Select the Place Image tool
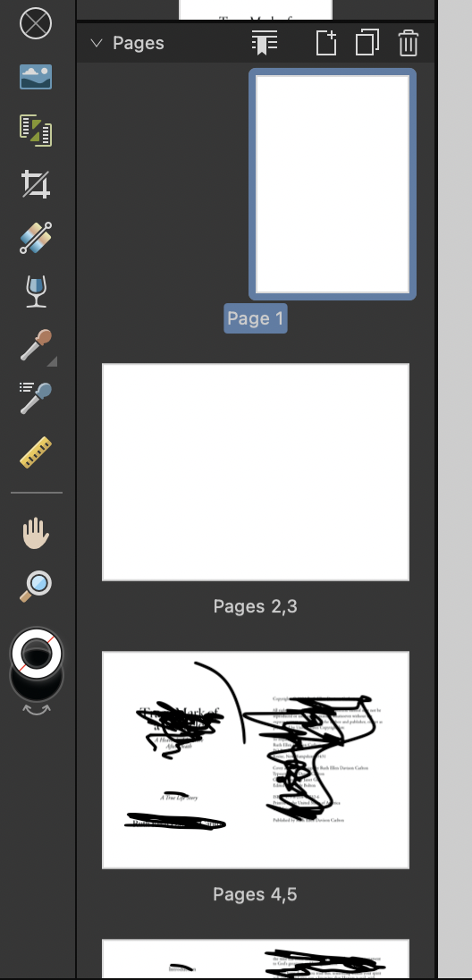The image size is (472, 980). coord(36,77)
